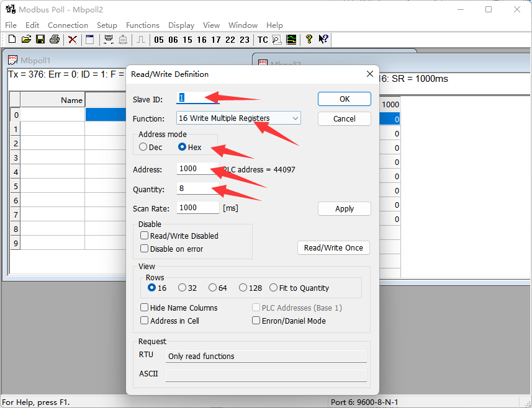The image size is (532, 408).
Task: Click the red X delete toolbar icon
Action: (72, 39)
